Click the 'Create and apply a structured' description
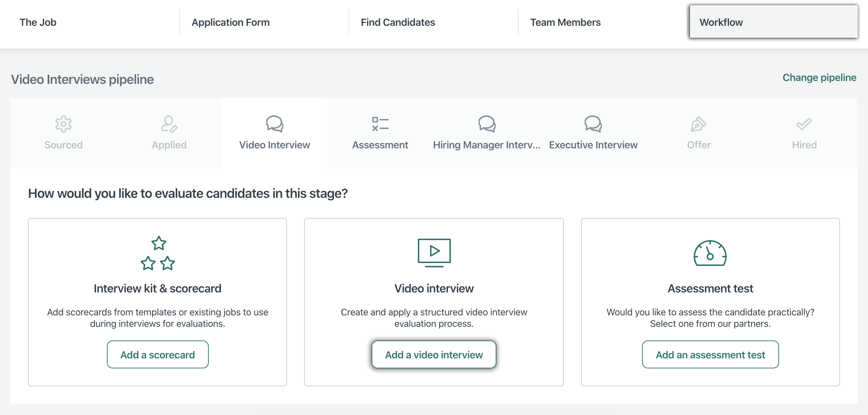Image resolution: width=868 pixels, height=415 pixels. [x=434, y=318]
